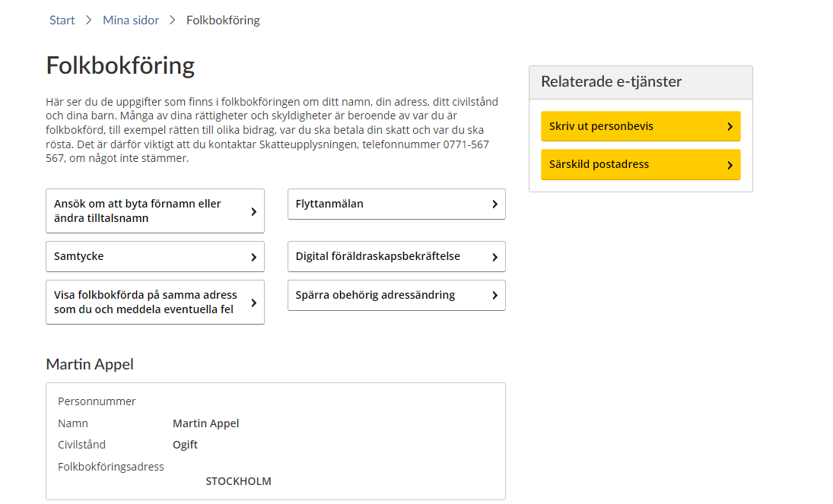Open Ansök om att byta förnamn service
This screenshot has width=833, height=504.
(155, 211)
